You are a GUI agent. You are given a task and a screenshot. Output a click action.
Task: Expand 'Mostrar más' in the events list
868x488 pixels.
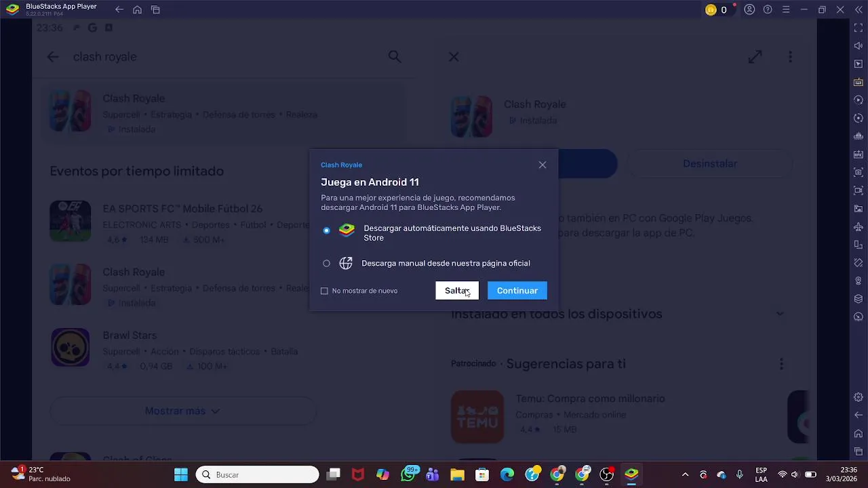click(x=182, y=411)
